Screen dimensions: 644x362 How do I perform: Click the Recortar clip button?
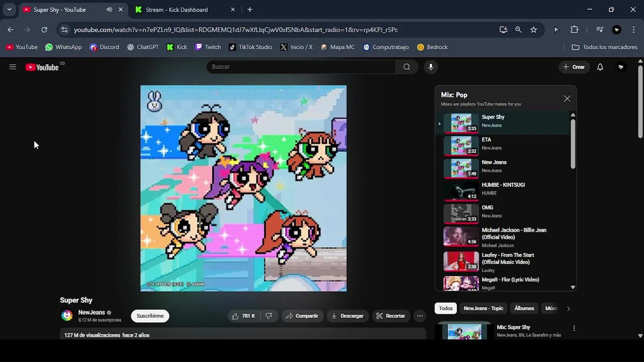coord(391,316)
